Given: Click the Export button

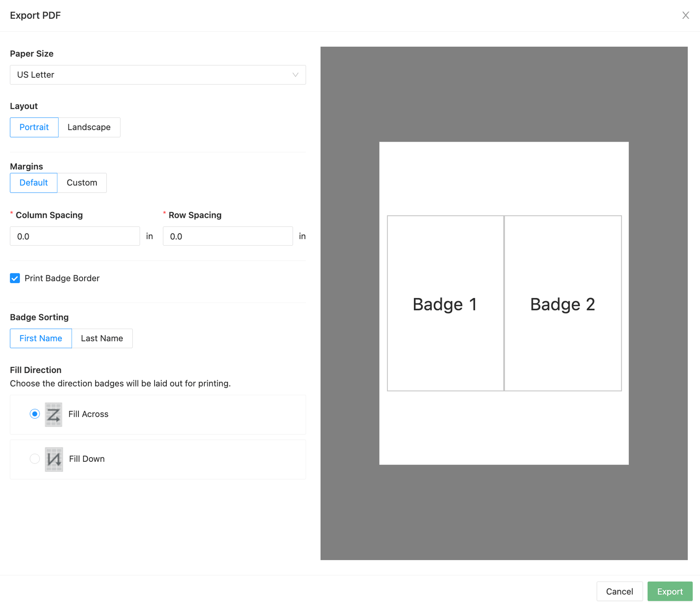Looking at the screenshot, I should (669, 591).
